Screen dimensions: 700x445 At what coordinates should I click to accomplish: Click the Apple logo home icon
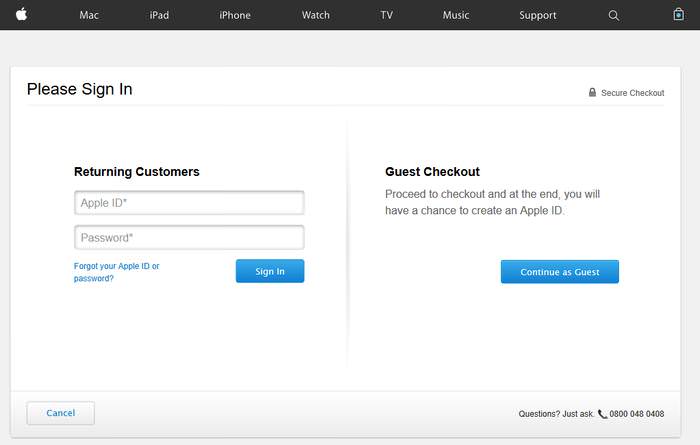[21, 15]
